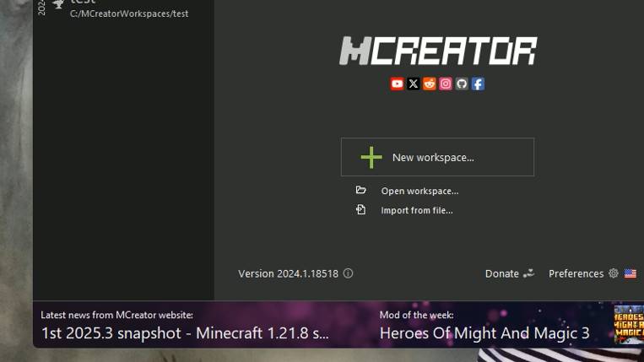Click the open folder icon

[360, 190]
